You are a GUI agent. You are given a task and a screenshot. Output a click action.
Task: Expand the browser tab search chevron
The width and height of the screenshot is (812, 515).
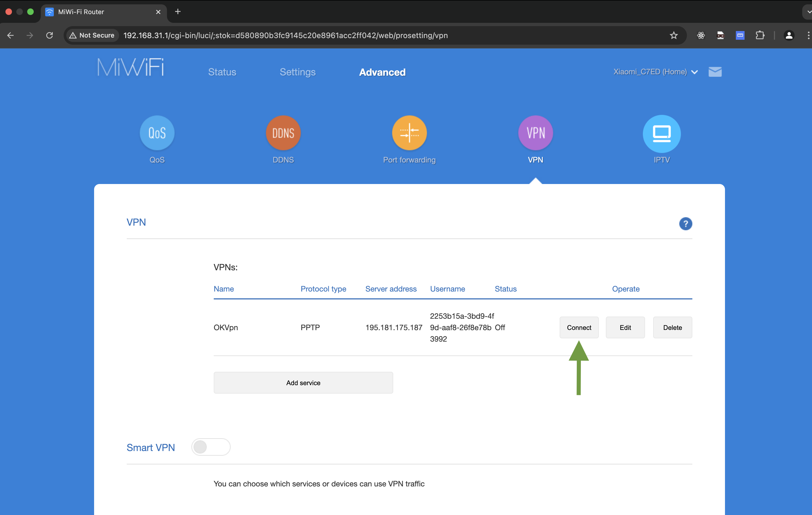coord(808,12)
